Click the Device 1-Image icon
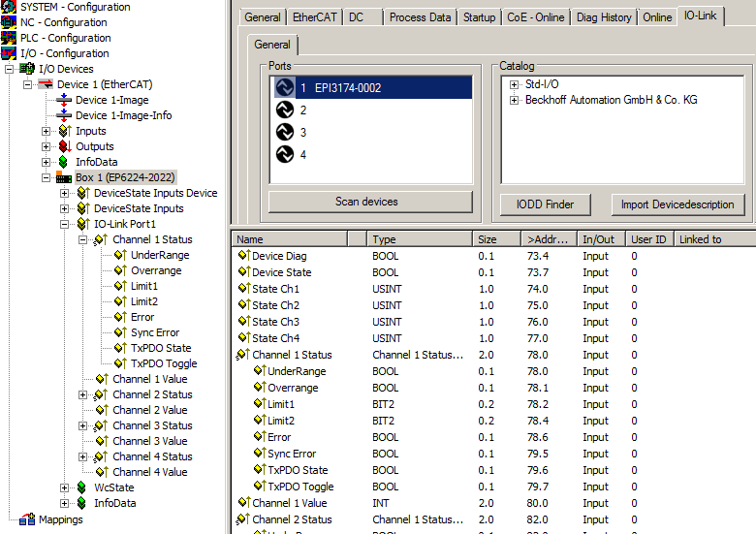Image resolution: width=756 pixels, height=534 pixels. click(64, 100)
